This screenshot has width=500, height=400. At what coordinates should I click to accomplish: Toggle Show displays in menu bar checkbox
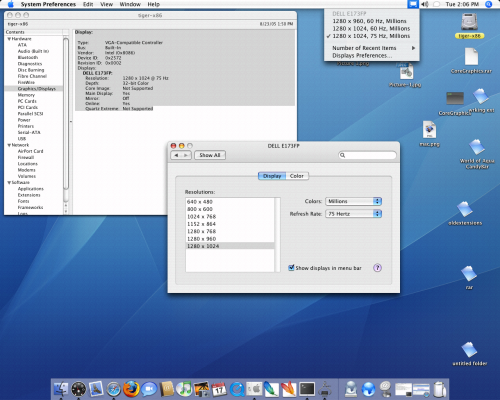click(291, 268)
